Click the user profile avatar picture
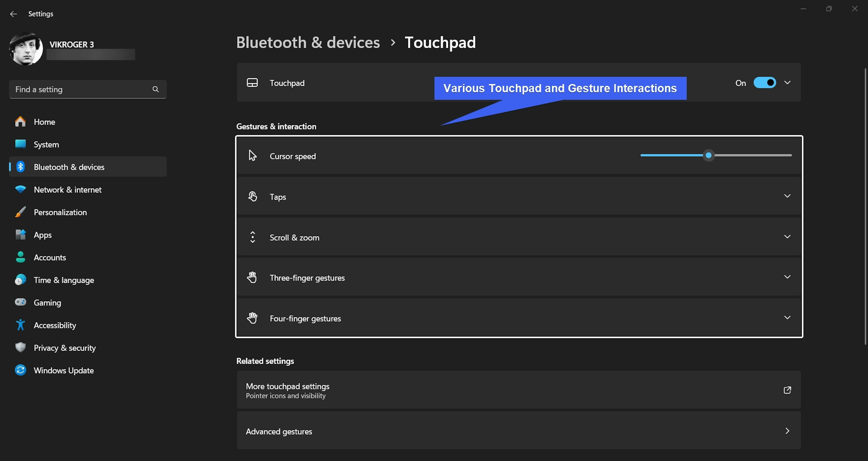The width and height of the screenshot is (868, 461). pos(26,49)
